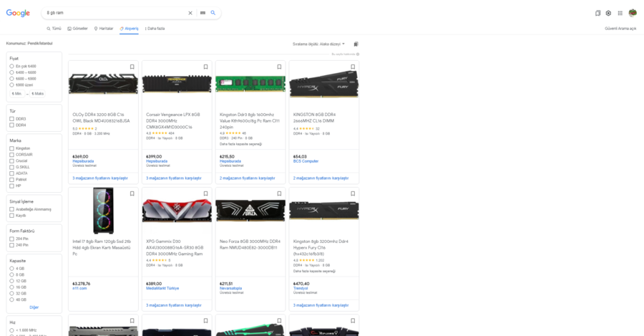Open the MediaMarkt Türkiye store link

click(162, 288)
